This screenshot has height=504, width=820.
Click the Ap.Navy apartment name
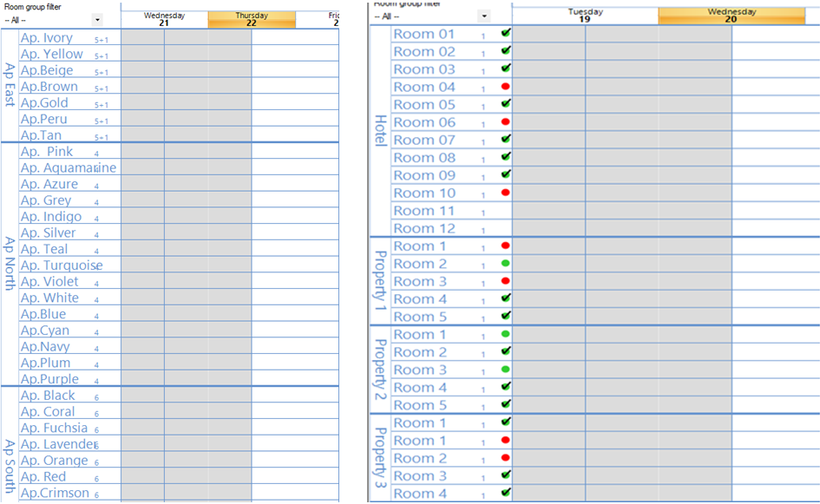click(45, 346)
